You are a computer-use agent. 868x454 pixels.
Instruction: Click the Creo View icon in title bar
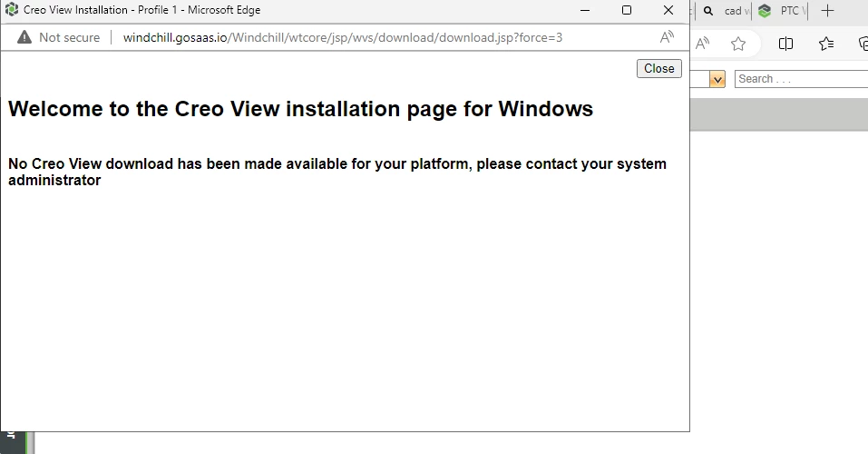click(x=12, y=9)
